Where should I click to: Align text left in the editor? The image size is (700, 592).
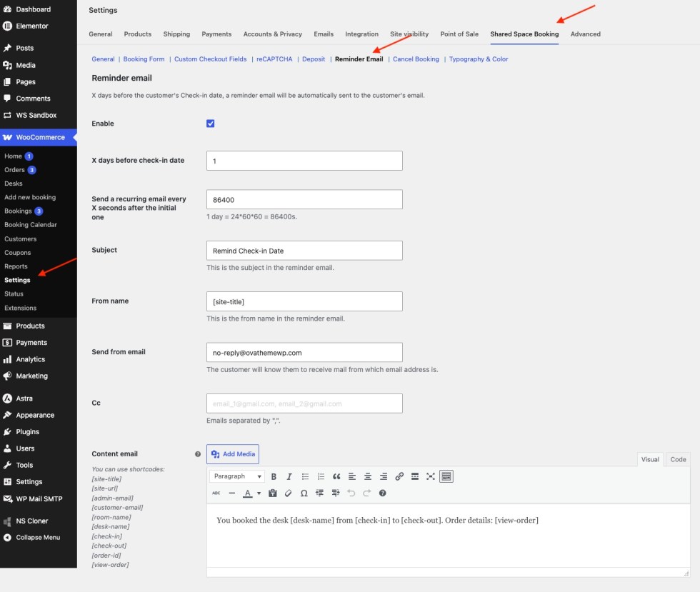351,476
